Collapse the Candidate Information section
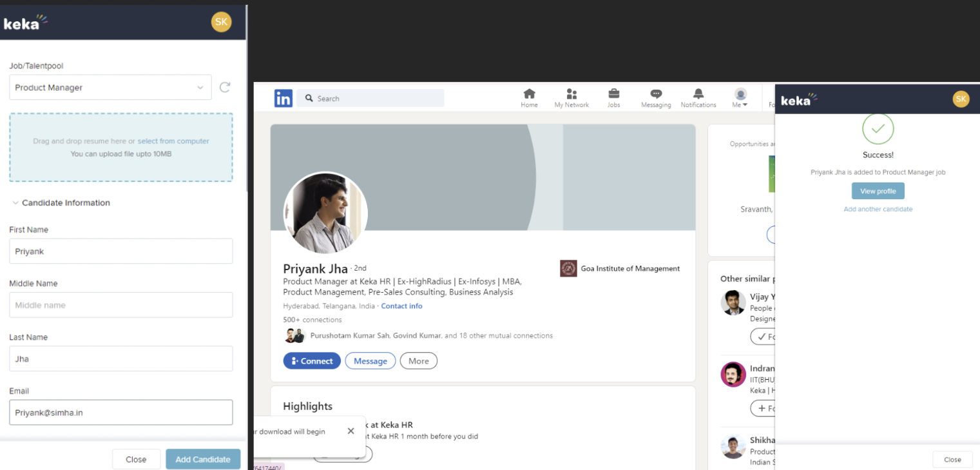The image size is (980, 470). click(15, 203)
